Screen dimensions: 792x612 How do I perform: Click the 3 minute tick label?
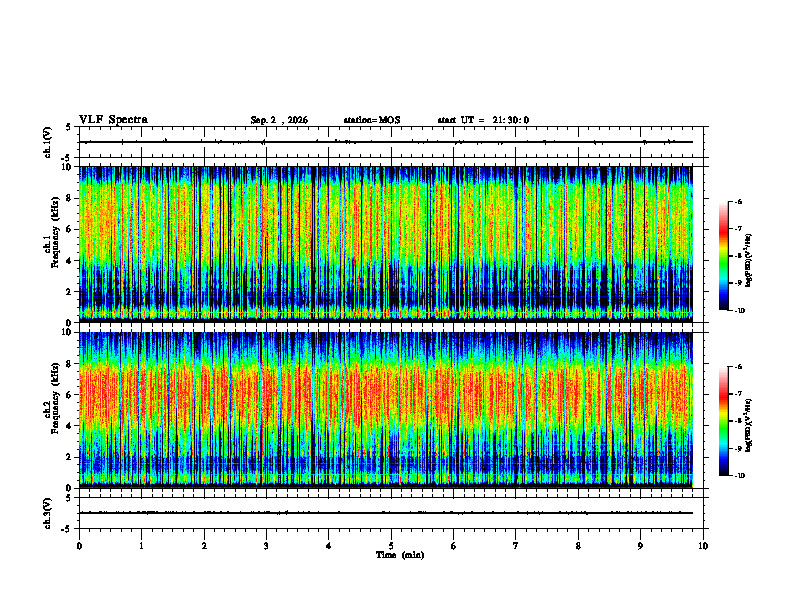pyautogui.click(x=266, y=546)
